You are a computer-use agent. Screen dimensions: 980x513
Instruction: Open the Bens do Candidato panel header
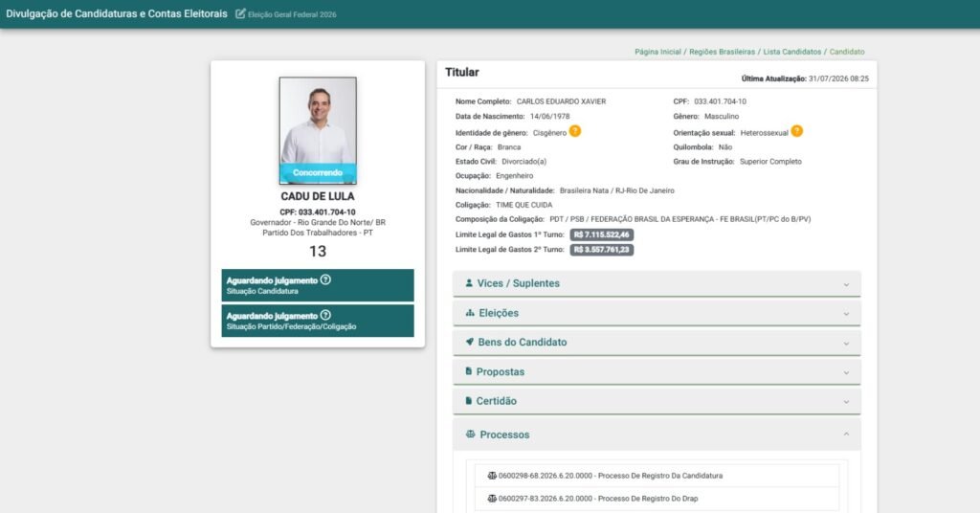point(657,343)
